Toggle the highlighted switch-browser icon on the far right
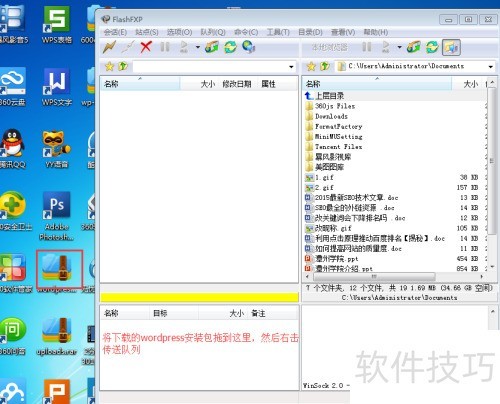 click(451, 47)
